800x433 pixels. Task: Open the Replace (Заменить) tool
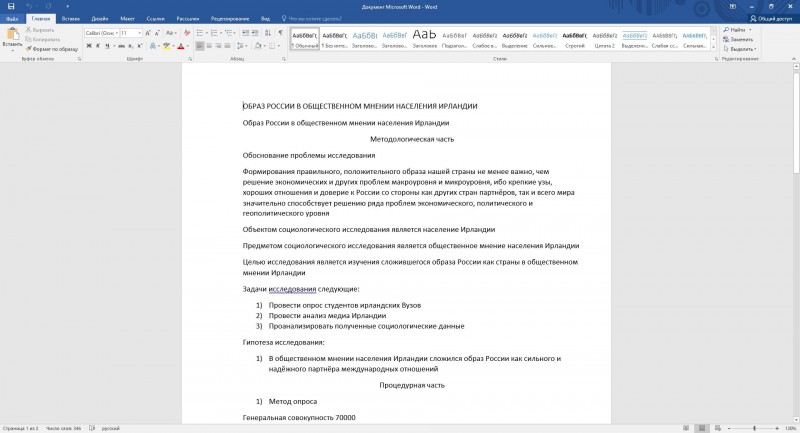tap(738, 39)
